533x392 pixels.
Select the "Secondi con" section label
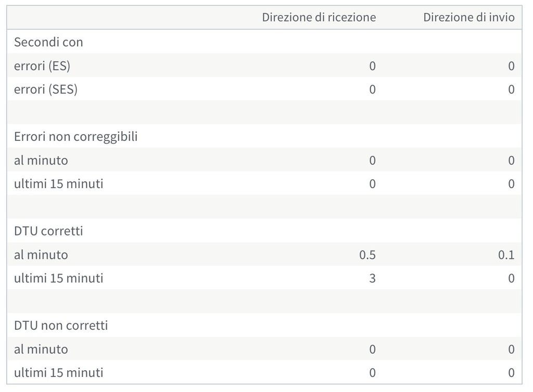(x=48, y=42)
